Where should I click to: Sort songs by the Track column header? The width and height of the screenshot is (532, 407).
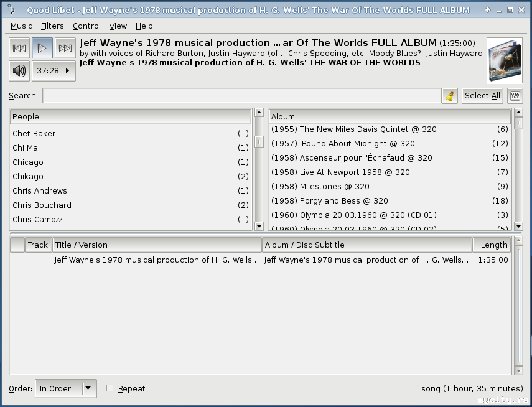(x=39, y=245)
